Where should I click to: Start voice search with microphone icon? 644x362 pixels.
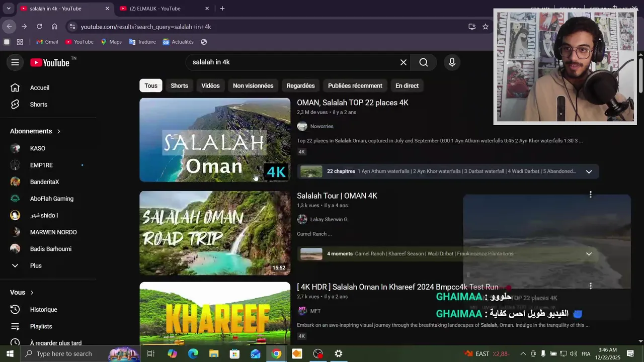click(x=452, y=62)
